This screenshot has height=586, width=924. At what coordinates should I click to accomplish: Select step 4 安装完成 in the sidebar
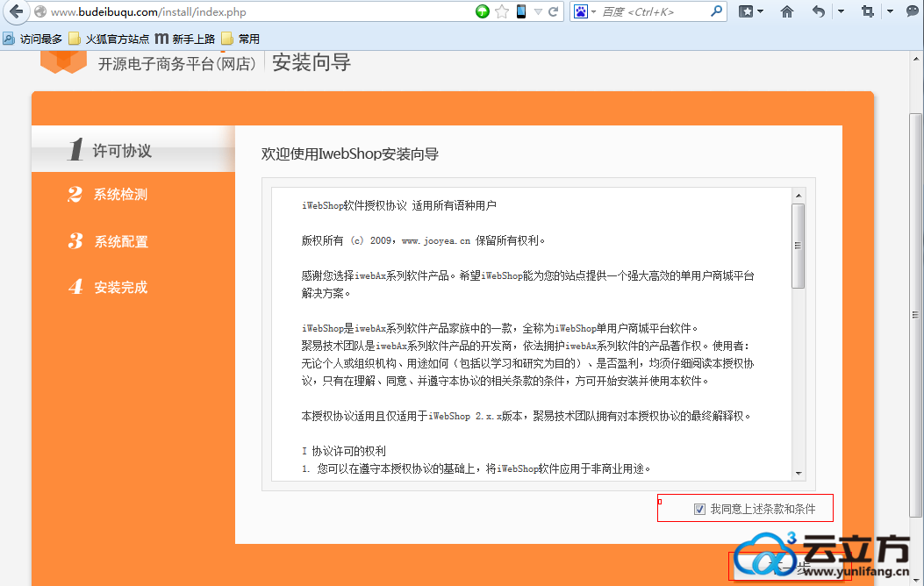pyautogui.click(x=109, y=287)
